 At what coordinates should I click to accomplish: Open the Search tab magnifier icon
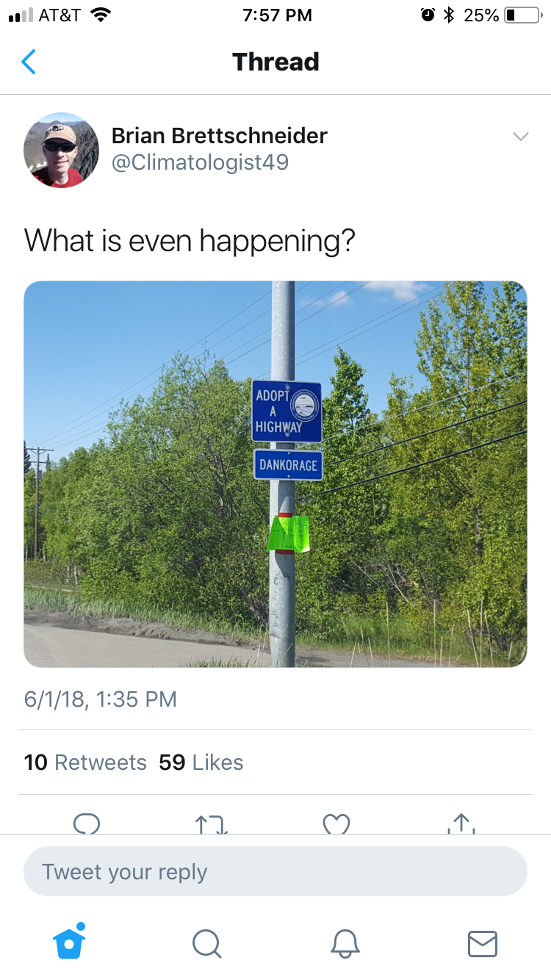pyautogui.click(x=206, y=943)
